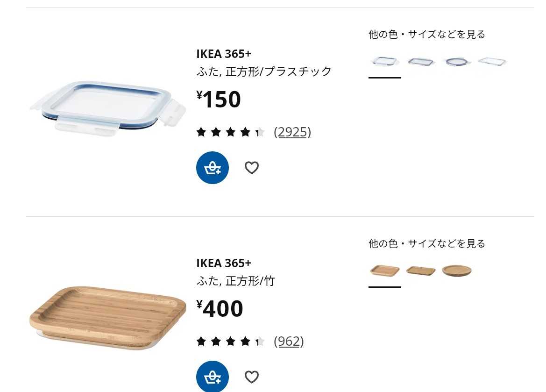Select square bamboo lid variant thumbnail
The width and height of the screenshot is (546, 392).
[385, 271]
